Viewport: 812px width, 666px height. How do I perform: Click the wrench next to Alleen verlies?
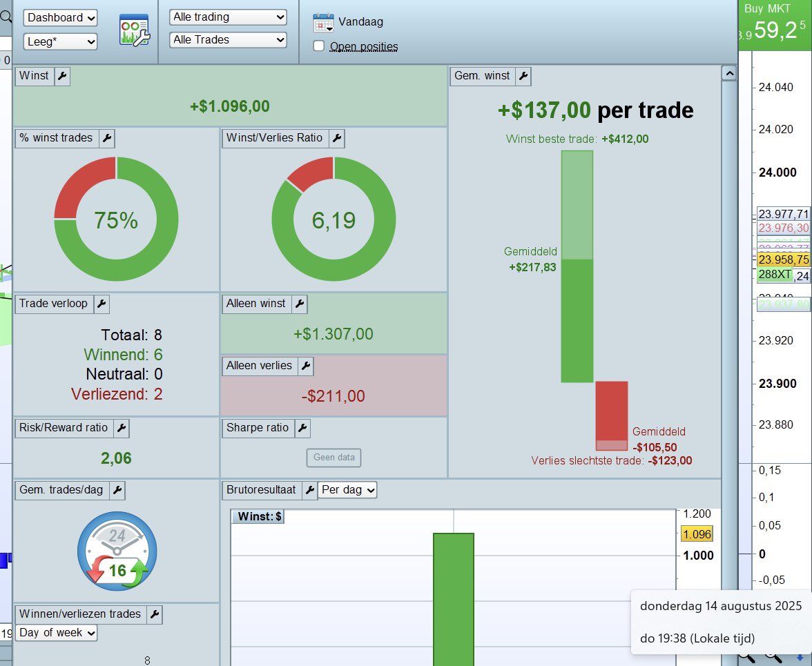point(305,366)
